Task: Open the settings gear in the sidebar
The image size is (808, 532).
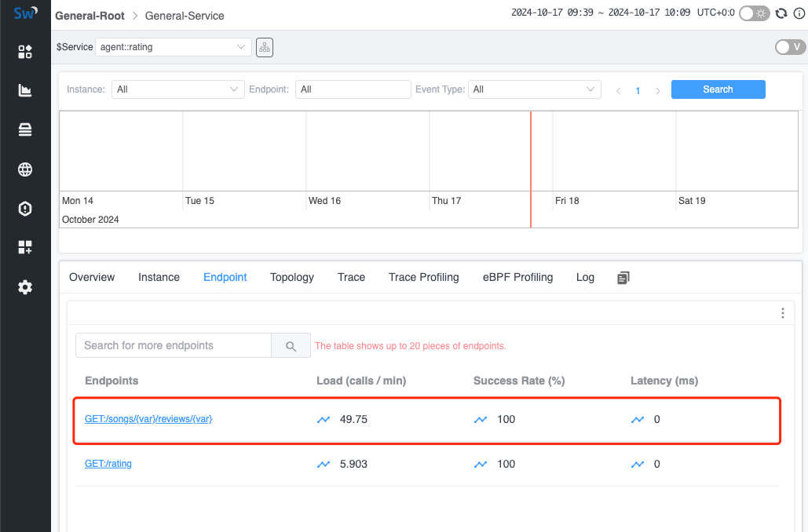Action: tap(24, 286)
